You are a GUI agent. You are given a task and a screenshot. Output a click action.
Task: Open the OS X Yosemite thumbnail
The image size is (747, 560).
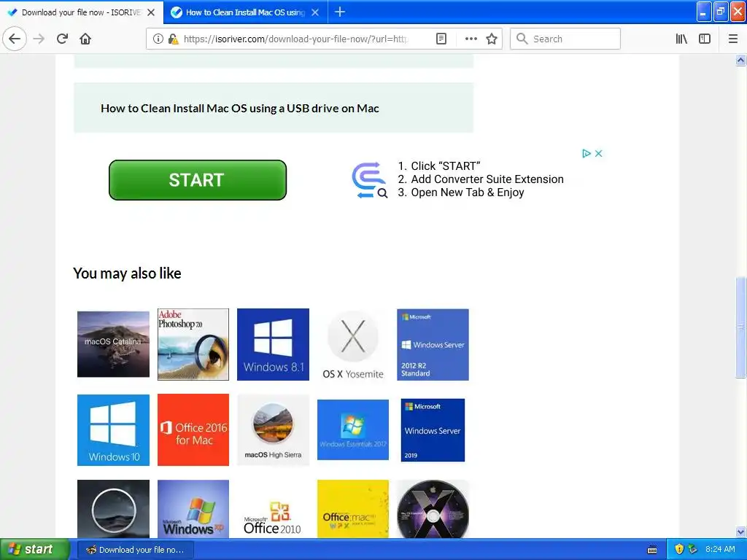[x=353, y=344]
